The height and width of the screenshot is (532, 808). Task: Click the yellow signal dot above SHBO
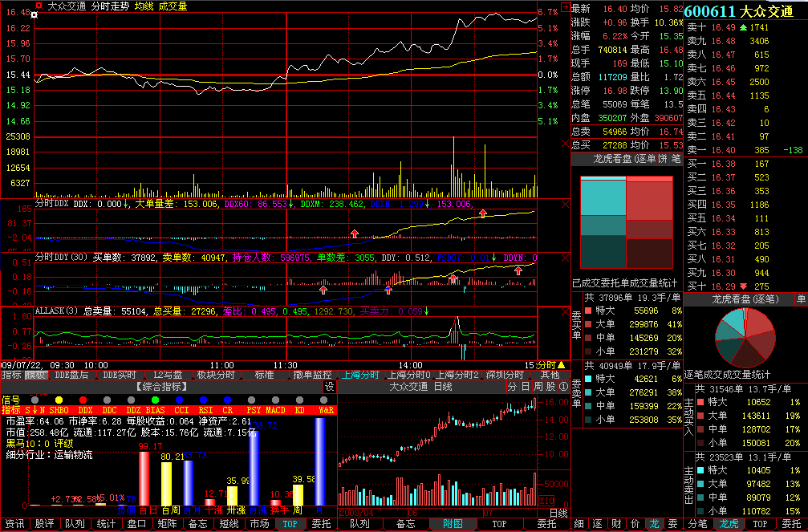tap(59, 400)
